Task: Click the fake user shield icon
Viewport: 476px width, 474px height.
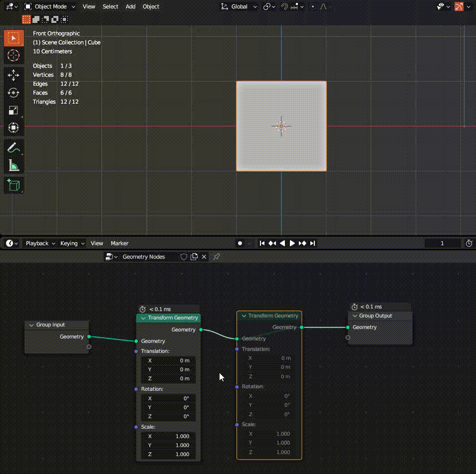Action: tap(184, 256)
